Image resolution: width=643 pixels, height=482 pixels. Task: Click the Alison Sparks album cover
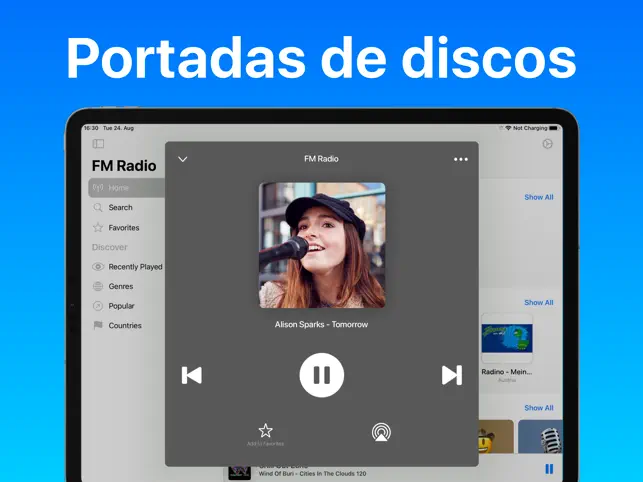(322, 245)
